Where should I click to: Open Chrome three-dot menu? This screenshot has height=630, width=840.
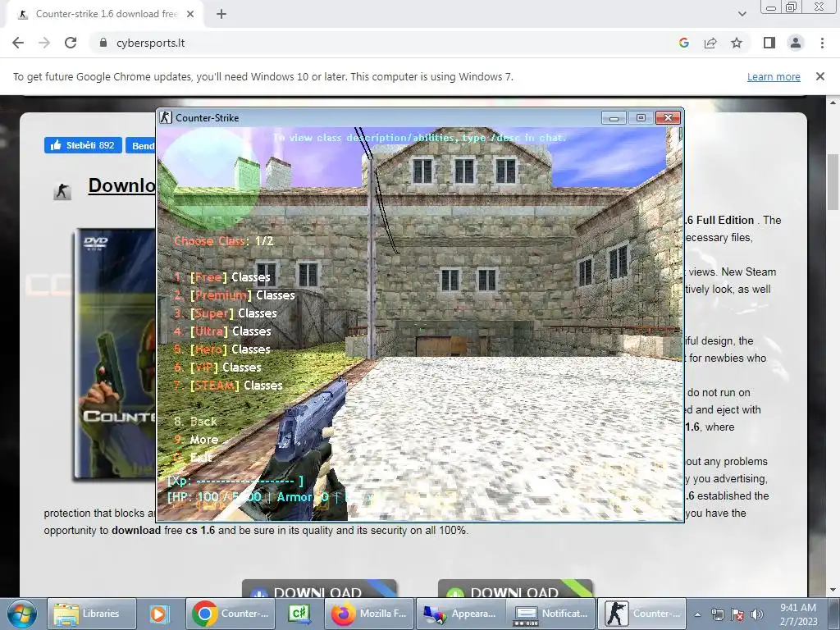coord(822,43)
